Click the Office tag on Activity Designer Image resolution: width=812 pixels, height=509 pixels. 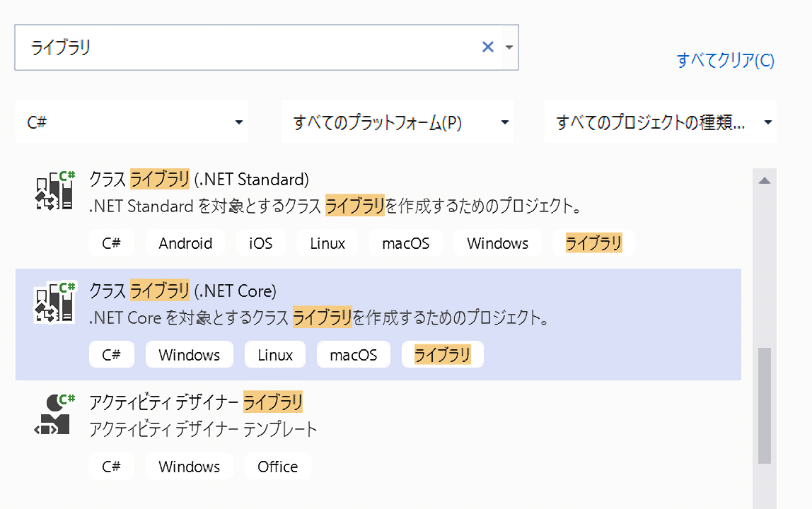278,467
